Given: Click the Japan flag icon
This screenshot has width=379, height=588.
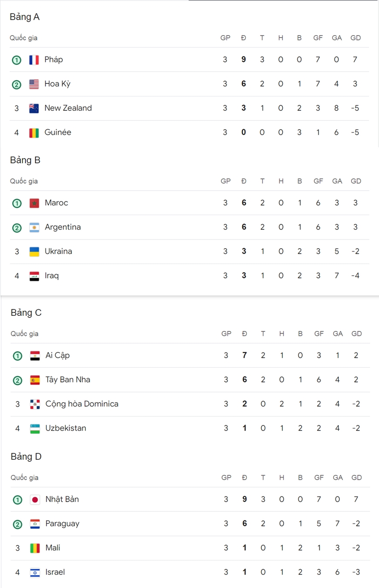Looking at the screenshot, I should pyautogui.click(x=35, y=499).
